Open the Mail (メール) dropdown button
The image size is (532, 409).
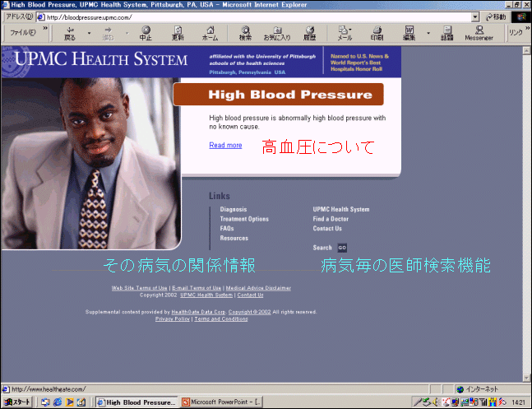tap(345, 33)
